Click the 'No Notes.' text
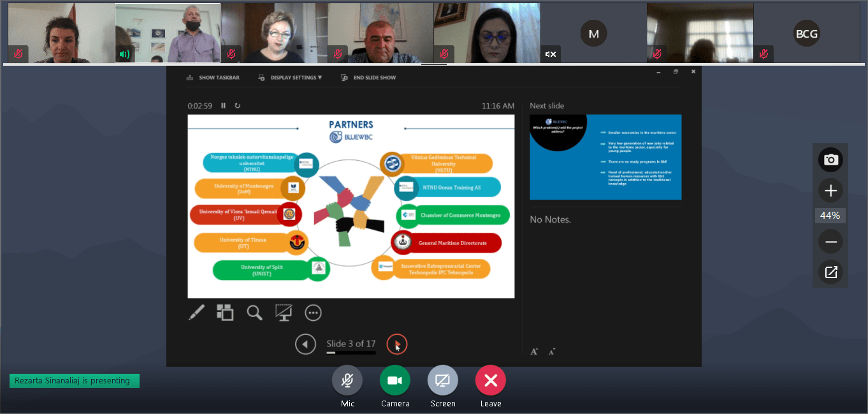This screenshot has height=414, width=868. pyautogui.click(x=551, y=219)
